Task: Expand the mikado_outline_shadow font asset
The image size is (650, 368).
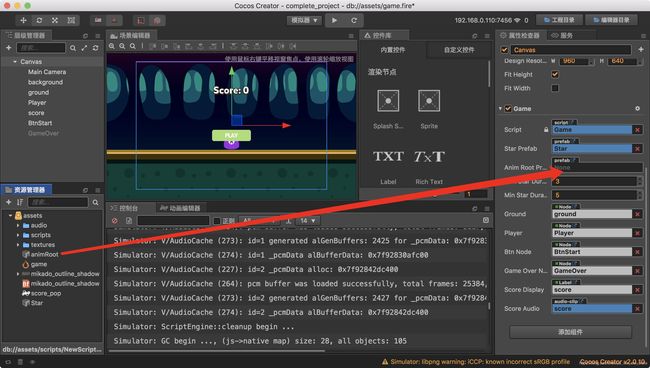Action: [x=18, y=274]
